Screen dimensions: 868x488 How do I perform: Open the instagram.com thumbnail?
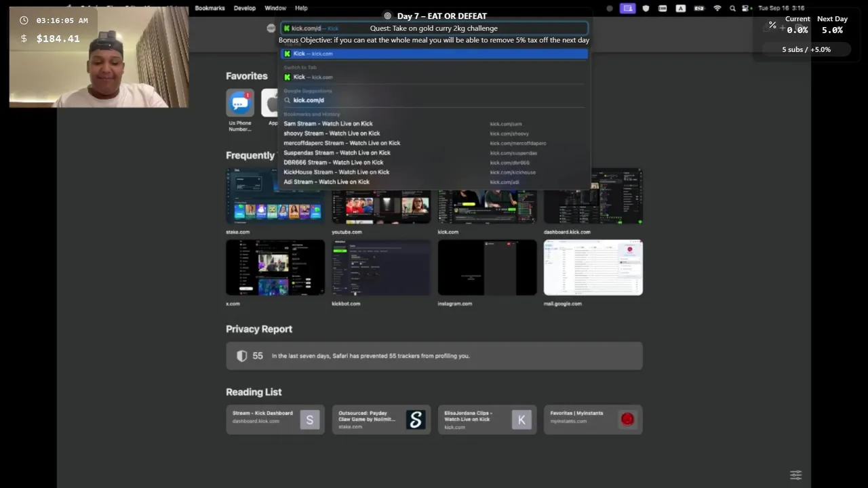(487, 268)
